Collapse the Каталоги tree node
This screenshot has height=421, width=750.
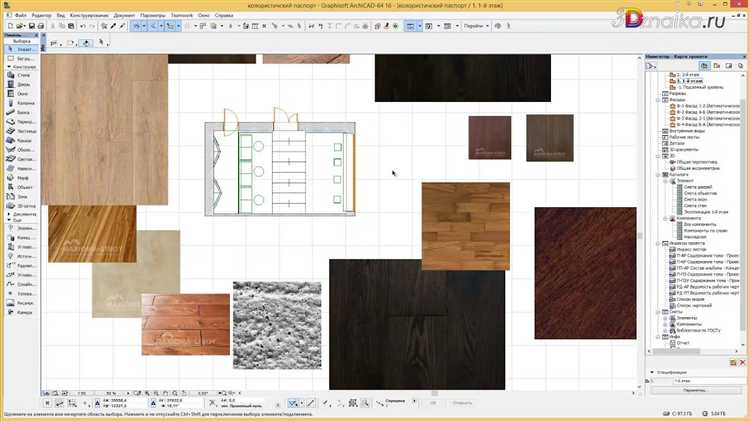click(x=658, y=175)
